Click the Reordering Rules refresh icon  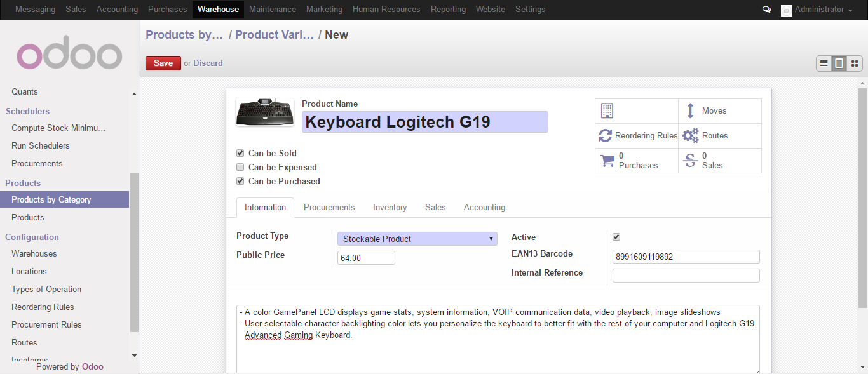pyautogui.click(x=606, y=136)
